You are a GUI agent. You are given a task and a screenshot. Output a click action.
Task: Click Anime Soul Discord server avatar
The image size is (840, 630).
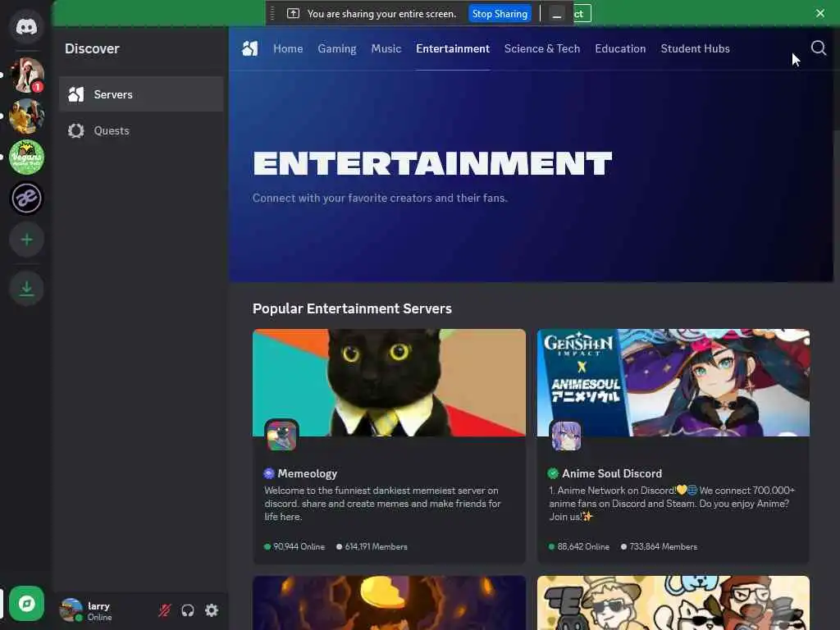566,436
